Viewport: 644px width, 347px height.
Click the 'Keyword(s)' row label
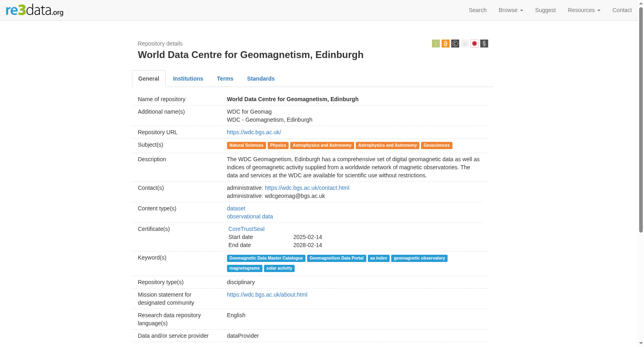pyautogui.click(x=152, y=258)
